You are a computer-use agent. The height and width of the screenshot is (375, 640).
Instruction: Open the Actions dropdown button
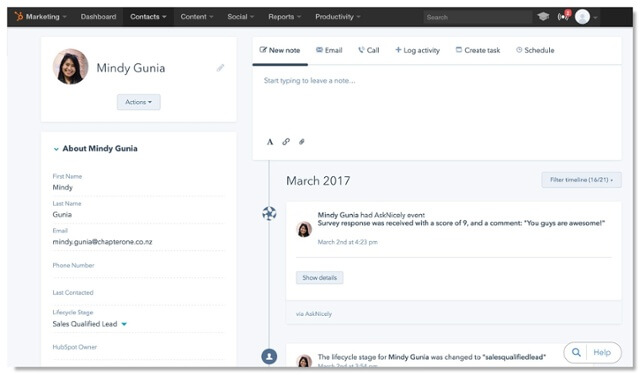(x=138, y=102)
